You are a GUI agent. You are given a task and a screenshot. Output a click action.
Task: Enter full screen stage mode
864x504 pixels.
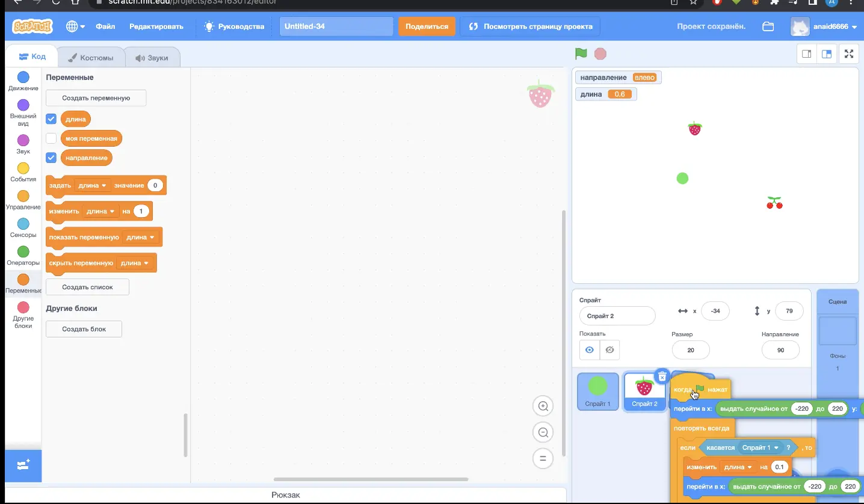(x=849, y=54)
